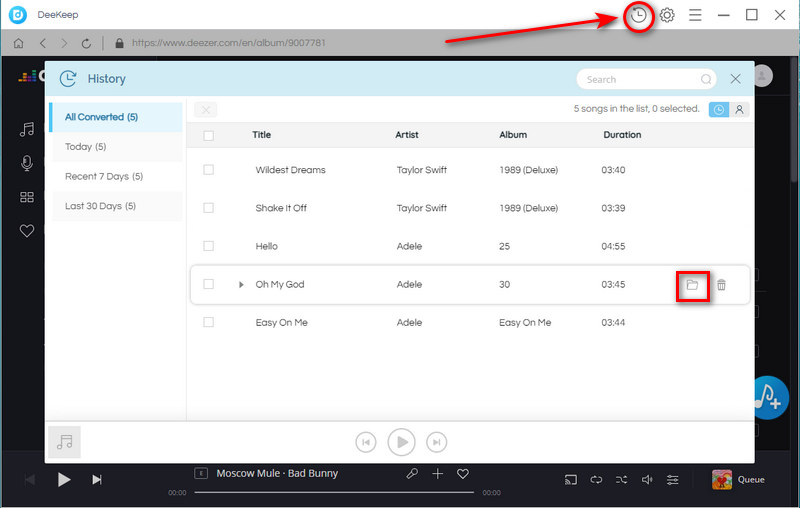Click the blue Add Music floating button
The image size is (800, 508).
coord(770,397)
